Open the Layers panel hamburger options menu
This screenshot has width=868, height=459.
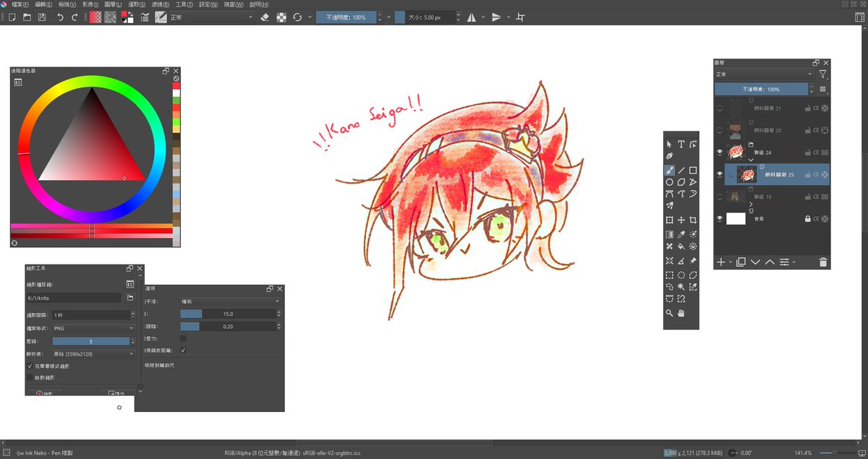[x=823, y=89]
